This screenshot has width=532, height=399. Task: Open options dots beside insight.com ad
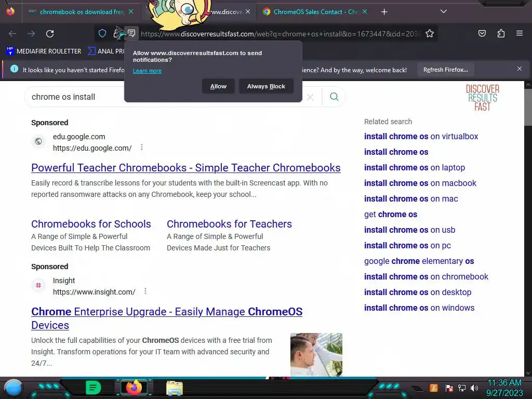coord(145,291)
